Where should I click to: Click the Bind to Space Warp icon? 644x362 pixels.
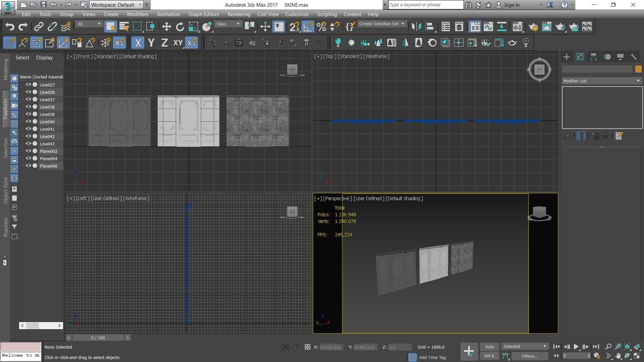66,27
